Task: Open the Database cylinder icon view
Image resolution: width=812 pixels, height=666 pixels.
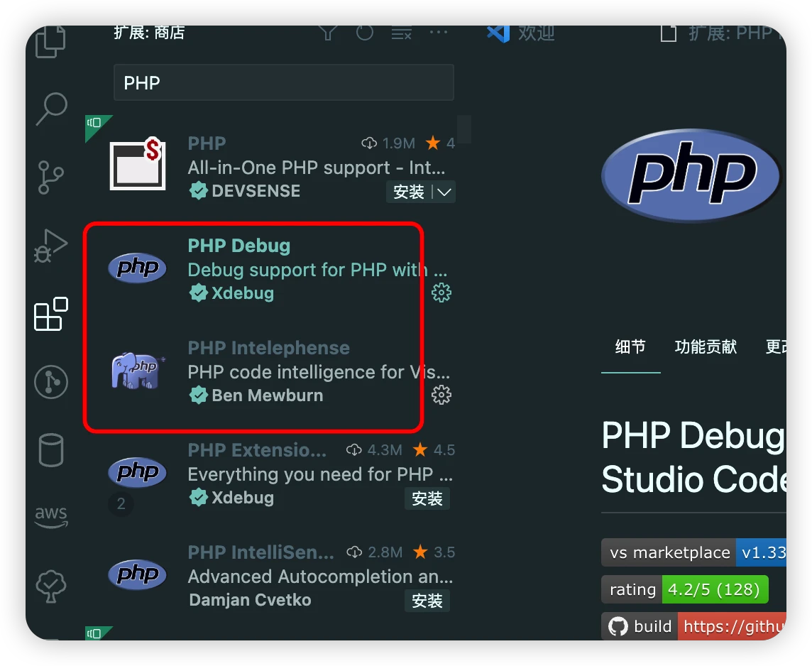Action: tap(51, 450)
